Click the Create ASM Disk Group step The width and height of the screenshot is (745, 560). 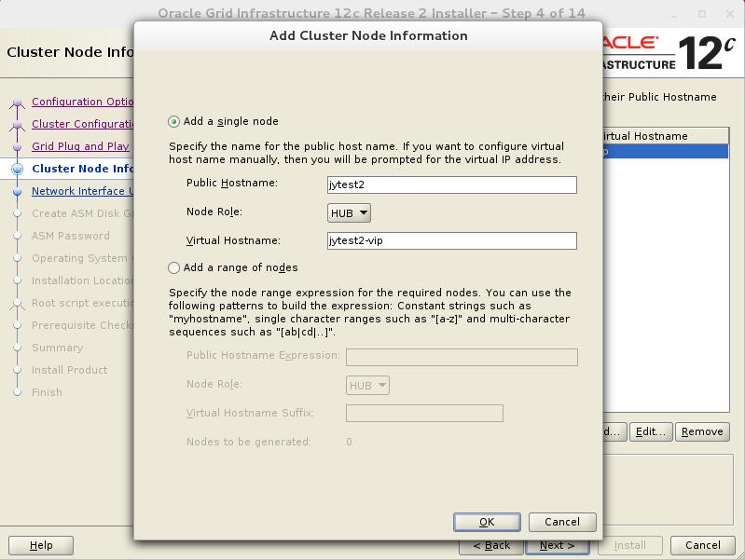[x=83, y=213]
